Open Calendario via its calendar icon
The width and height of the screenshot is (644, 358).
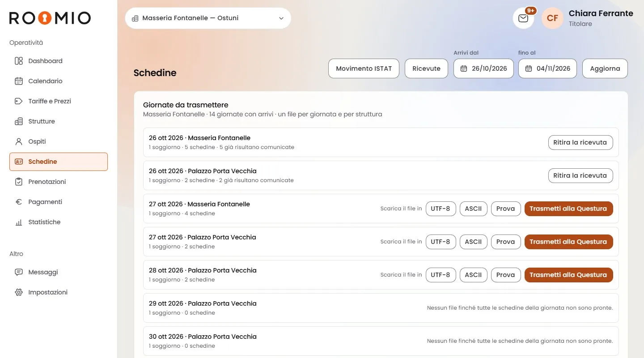19,81
